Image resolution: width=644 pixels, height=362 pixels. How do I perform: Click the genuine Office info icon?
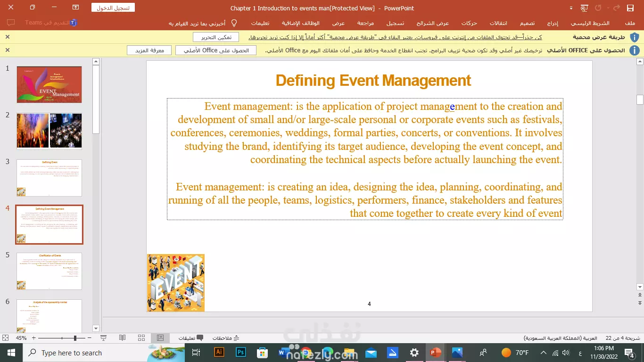pos(635,50)
